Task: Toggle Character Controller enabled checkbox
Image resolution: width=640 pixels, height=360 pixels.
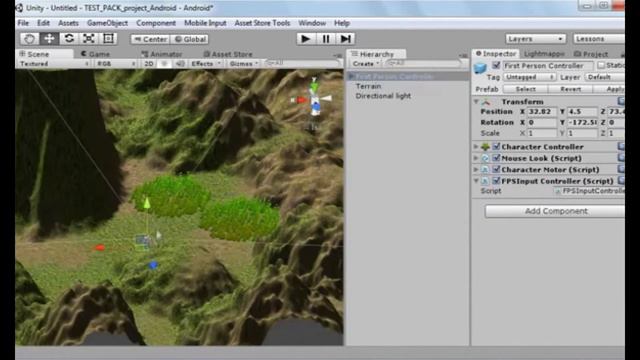Action: click(496, 146)
